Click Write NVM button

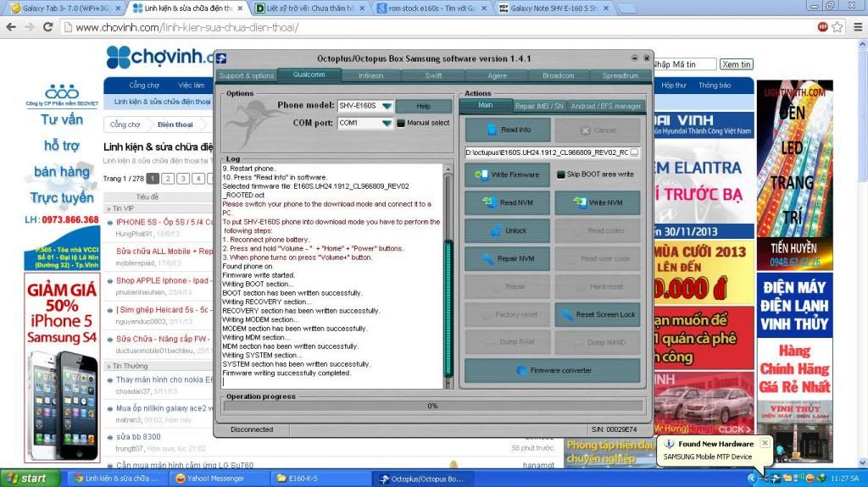click(598, 202)
